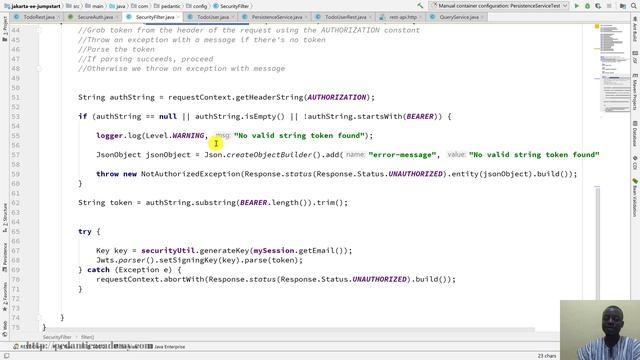Click the Stop run square icon
640x360 pixels.
(609, 6)
